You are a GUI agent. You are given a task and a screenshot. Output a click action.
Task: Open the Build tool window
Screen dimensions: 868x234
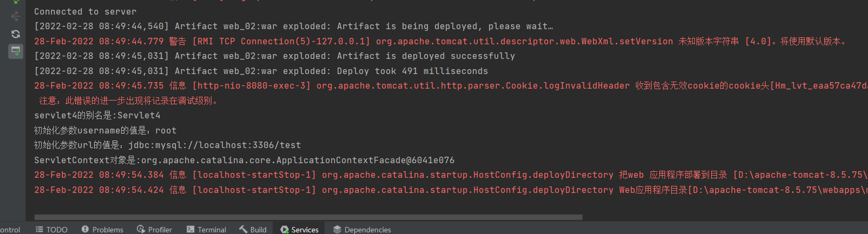pos(253,230)
